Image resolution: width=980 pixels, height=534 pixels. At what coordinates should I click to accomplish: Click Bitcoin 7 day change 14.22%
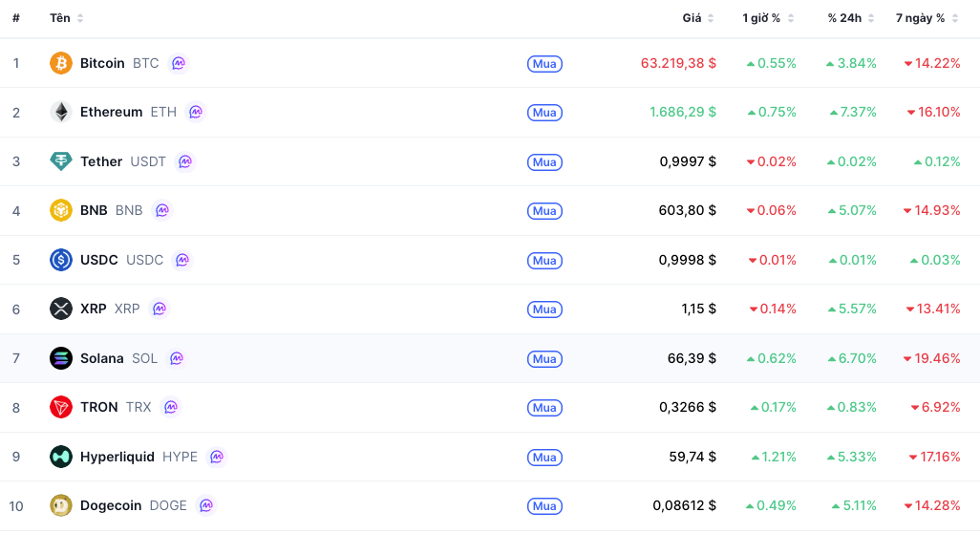(932, 63)
